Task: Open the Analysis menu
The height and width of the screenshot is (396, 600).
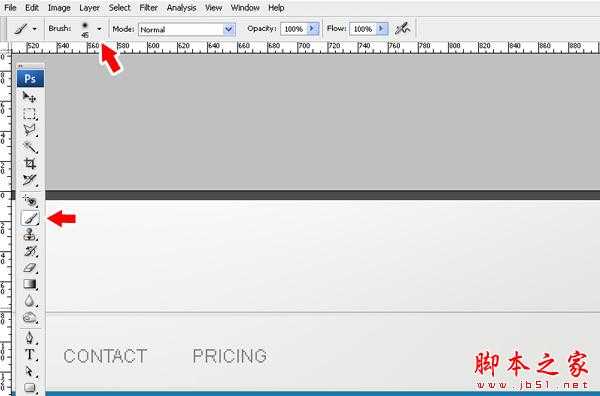Action: 181,8
